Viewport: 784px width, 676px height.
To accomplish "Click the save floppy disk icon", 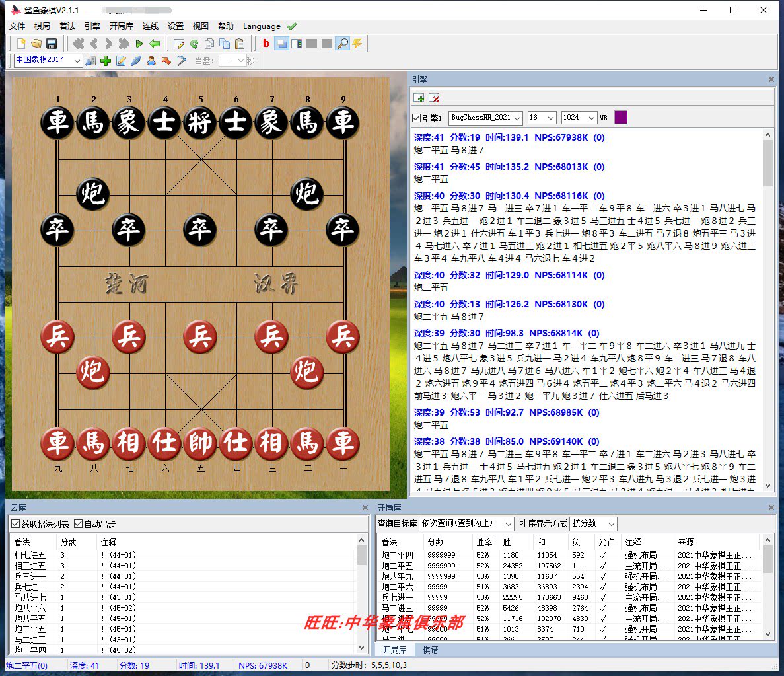I will (52, 44).
